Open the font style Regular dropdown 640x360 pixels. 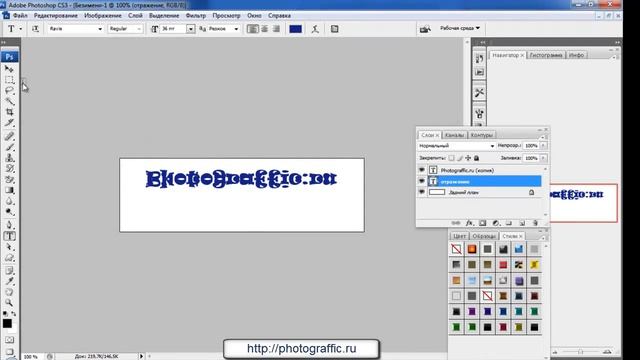pos(139,29)
